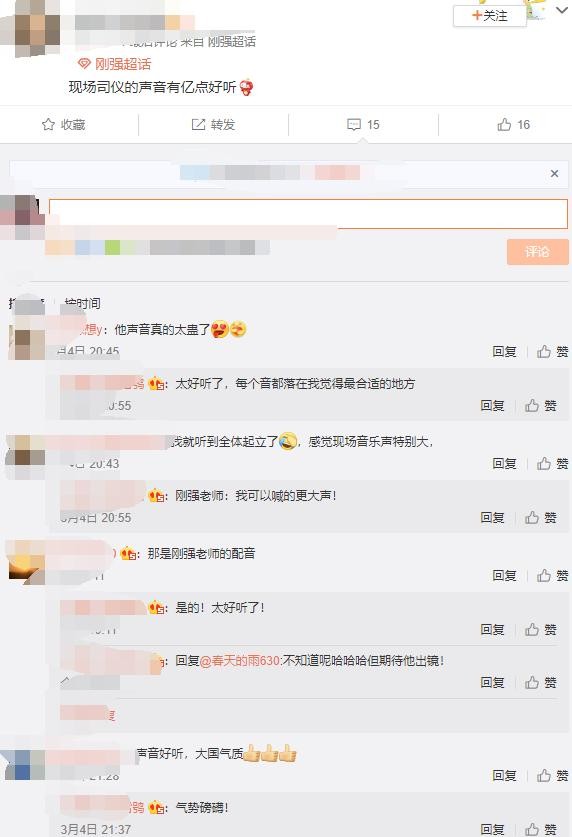Screen dimensions: 572x837
Task: Like the reply 是的！太好听了
Action: click(x=540, y=629)
